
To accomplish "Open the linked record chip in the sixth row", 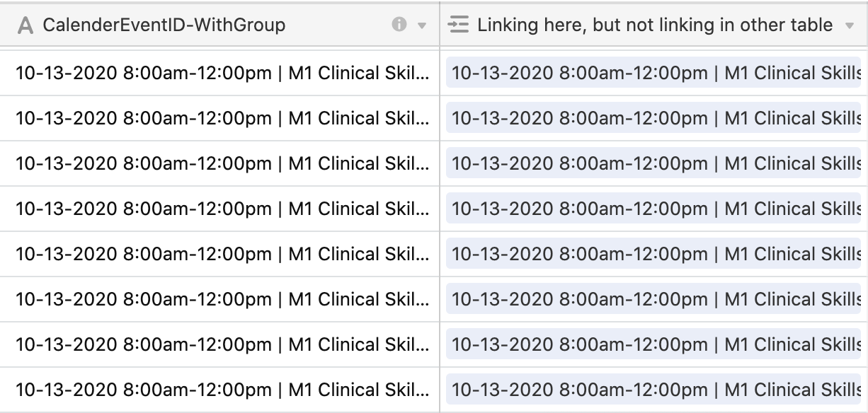I will (x=653, y=299).
